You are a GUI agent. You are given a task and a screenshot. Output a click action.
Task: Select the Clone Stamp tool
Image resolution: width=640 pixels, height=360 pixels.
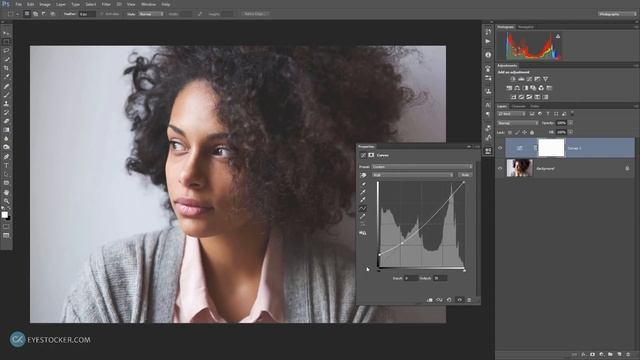coord(6,104)
